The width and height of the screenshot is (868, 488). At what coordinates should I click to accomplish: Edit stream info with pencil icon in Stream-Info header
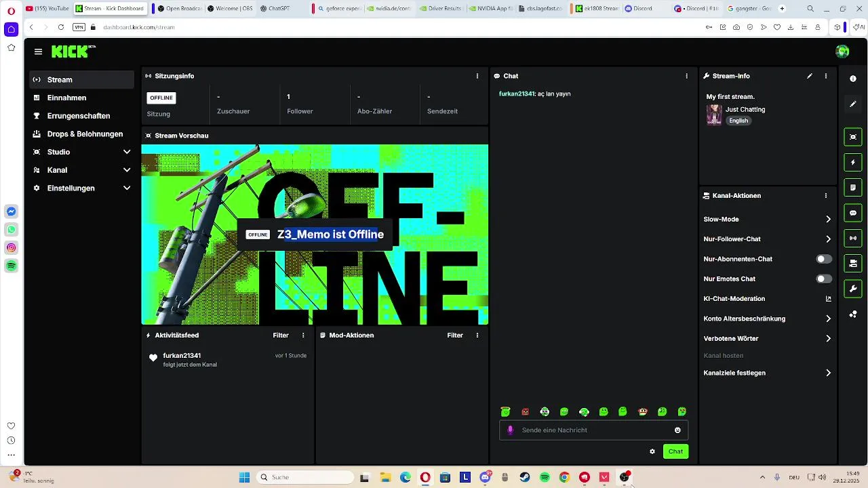(x=810, y=76)
